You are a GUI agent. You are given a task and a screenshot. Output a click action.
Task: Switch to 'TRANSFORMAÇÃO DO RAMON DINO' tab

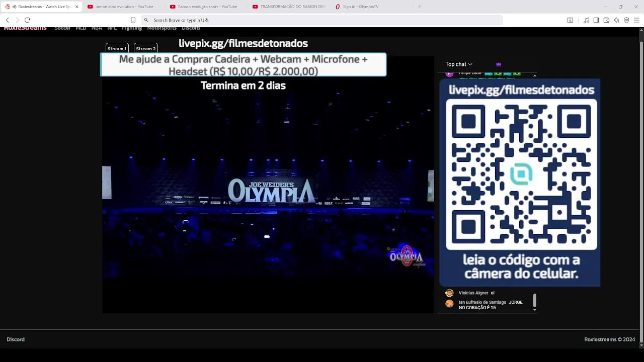click(x=289, y=7)
